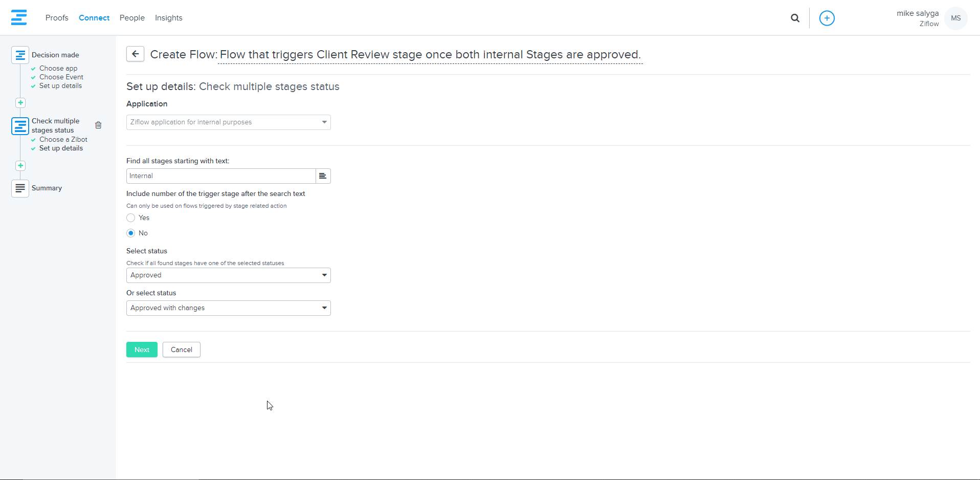Click the Summary step icon
The width and height of the screenshot is (980, 480).
pos(20,188)
